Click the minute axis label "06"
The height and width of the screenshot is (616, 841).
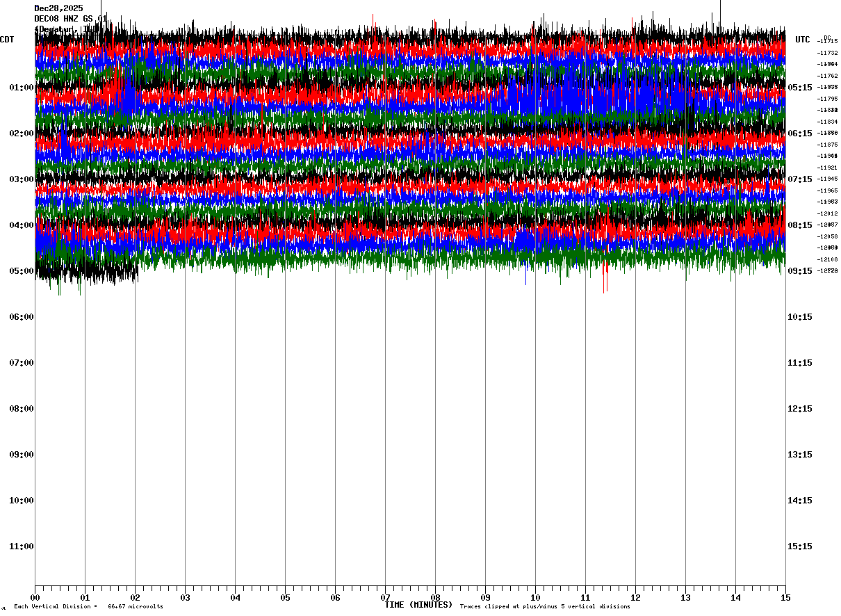point(335,597)
